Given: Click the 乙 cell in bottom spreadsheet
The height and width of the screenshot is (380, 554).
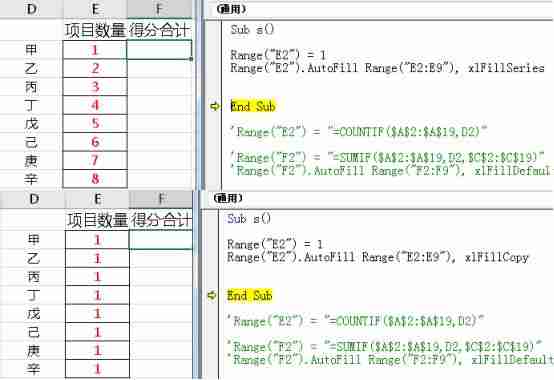Looking at the screenshot, I should (x=34, y=258).
